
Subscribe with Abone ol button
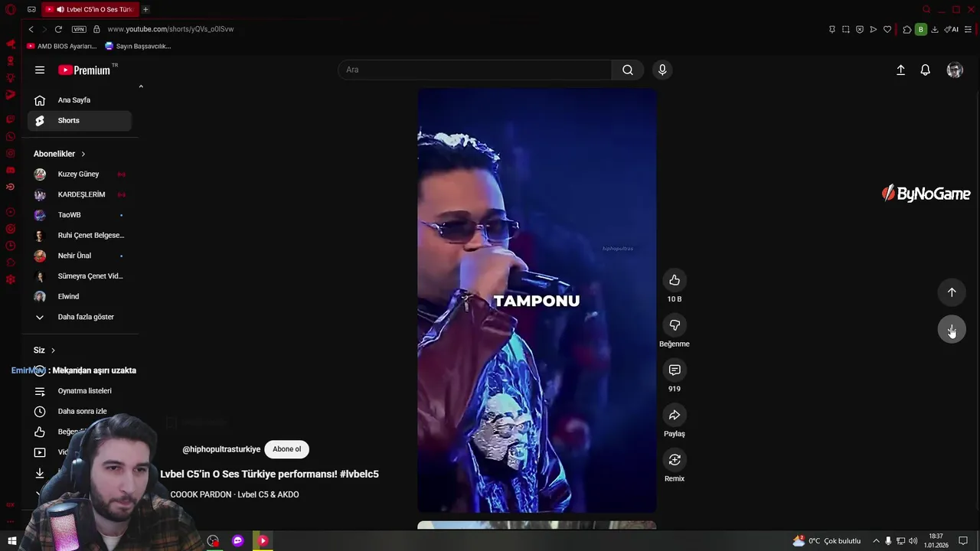pos(287,449)
